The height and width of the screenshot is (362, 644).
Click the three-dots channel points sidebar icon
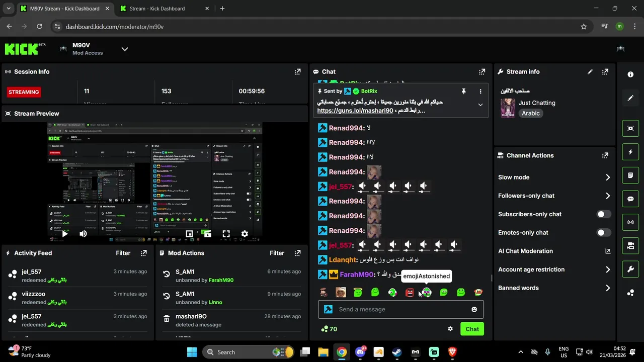click(630, 293)
